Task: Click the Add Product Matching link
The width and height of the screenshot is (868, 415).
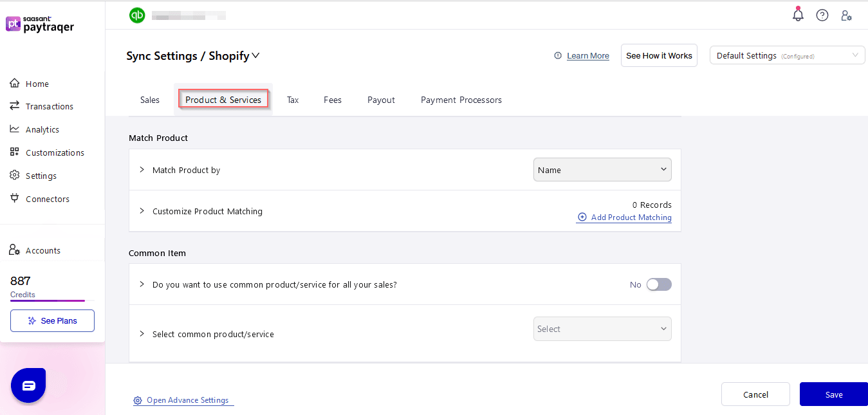Action: click(631, 217)
